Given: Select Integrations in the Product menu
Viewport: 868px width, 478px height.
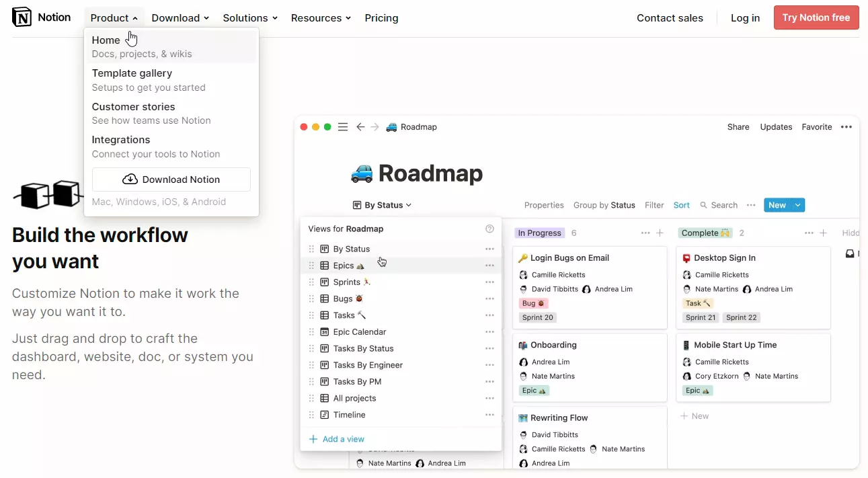Looking at the screenshot, I should coord(171,147).
